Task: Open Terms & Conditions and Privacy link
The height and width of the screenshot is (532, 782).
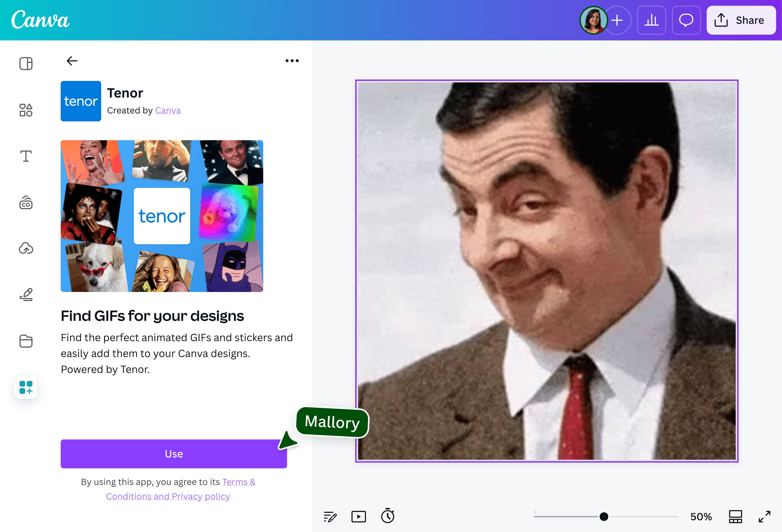Action: pos(168,496)
